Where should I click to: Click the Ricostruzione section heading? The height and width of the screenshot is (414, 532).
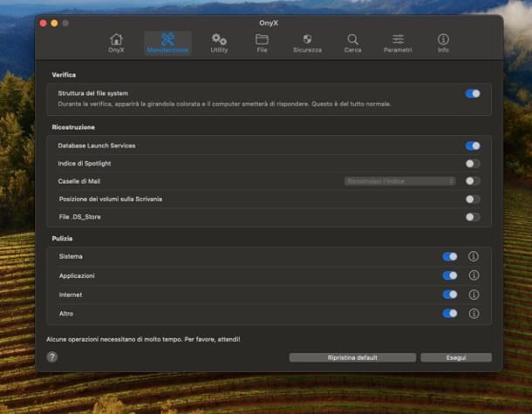click(x=73, y=127)
